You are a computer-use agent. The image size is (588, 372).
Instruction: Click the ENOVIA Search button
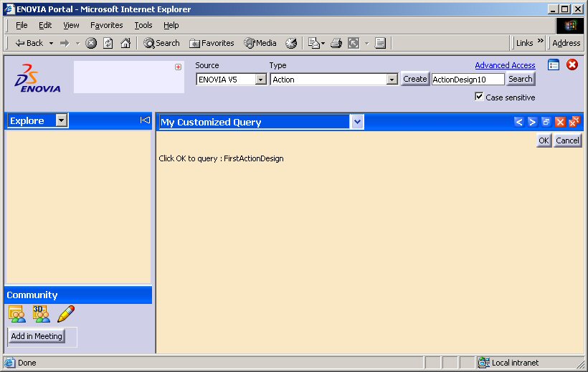pos(520,79)
